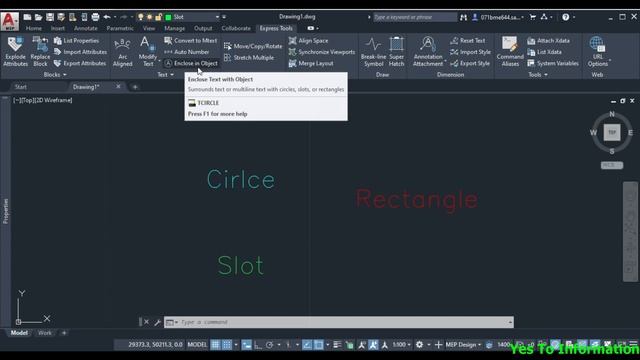Open the help dropdown arrow
This screenshot has width=640, height=360.
point(573,17)
